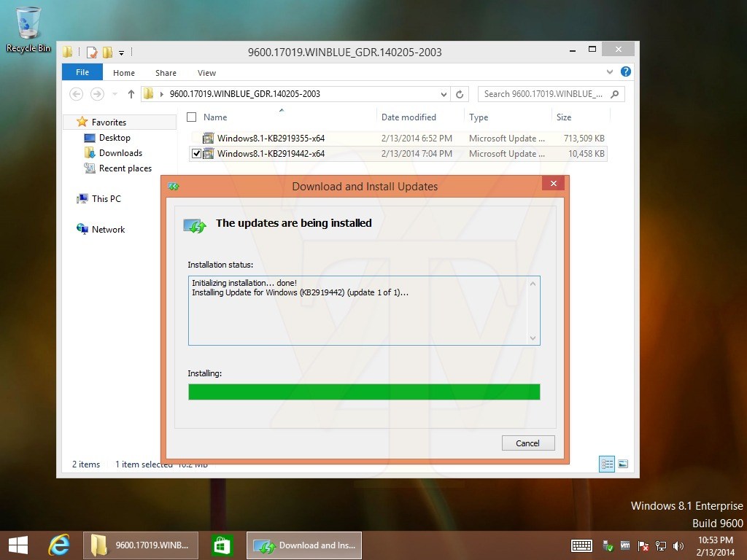
Task: Switch to the View ribbon tab
Action: pos(206,73)
